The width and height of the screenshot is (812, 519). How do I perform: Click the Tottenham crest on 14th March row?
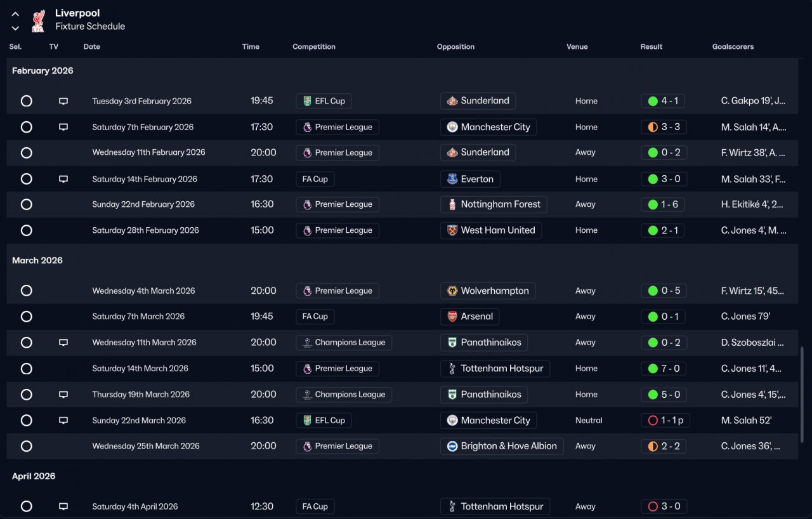tap(452, 369)
